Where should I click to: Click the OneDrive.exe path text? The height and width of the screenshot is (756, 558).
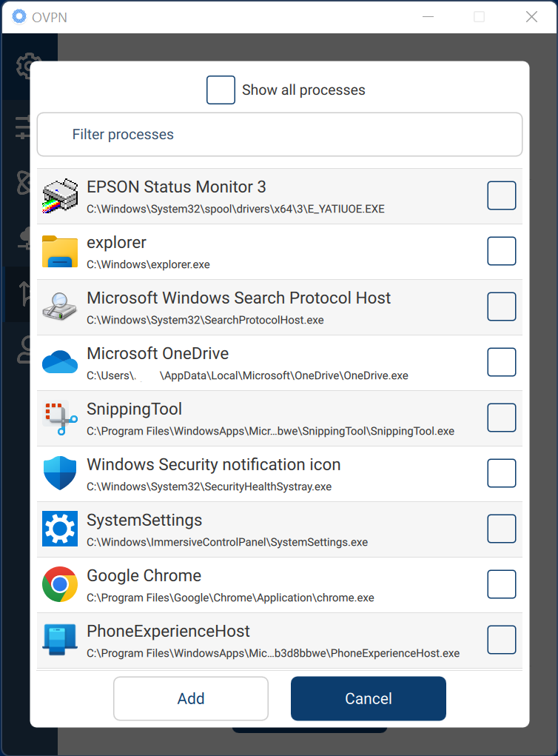(x=247, y=375)
